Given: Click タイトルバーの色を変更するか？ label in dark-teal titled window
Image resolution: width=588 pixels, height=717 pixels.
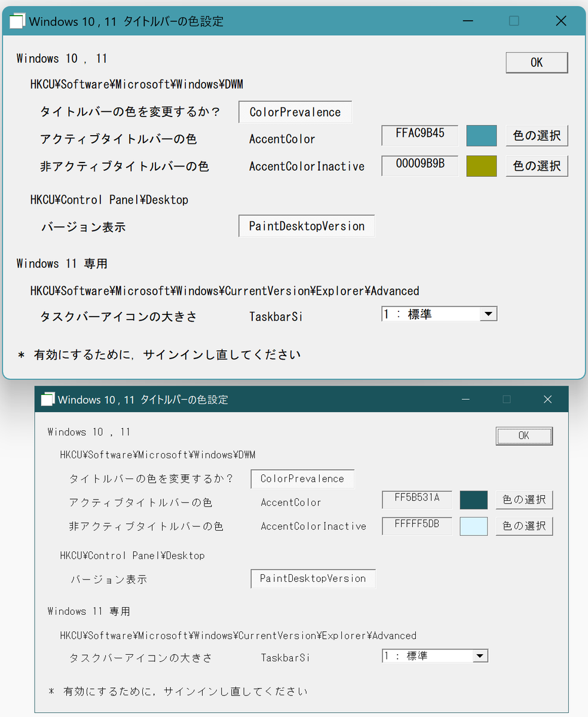Looking at the screenshot, I should coord(151,479).
